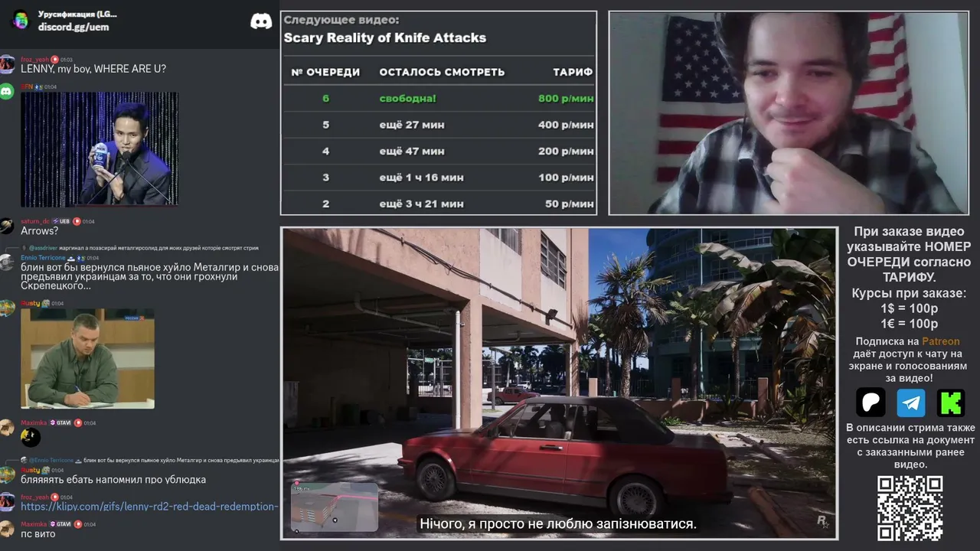This screenshot has width=980, height=551.
Task: Click froz_yeah's avatar beside the klipy link
Action: 7,501
